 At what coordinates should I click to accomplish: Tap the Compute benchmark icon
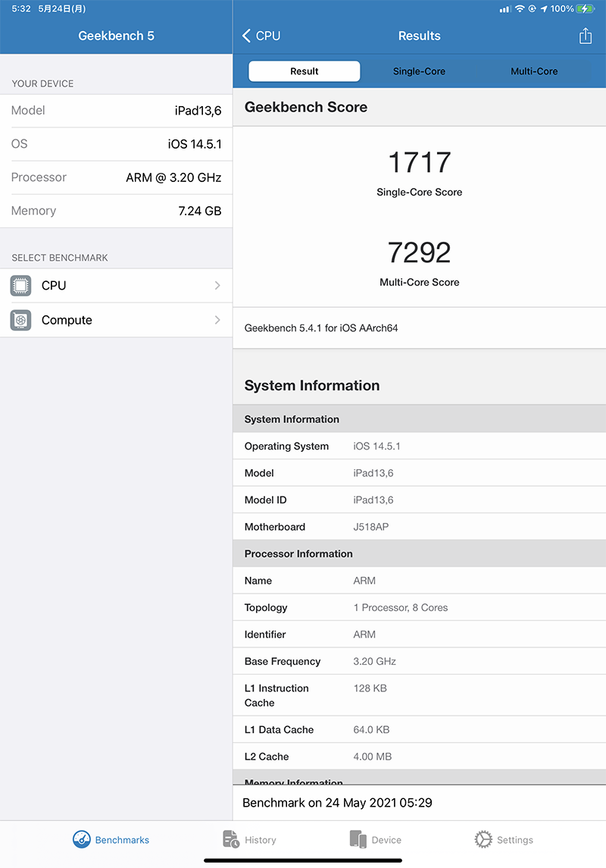click(20, 320)
